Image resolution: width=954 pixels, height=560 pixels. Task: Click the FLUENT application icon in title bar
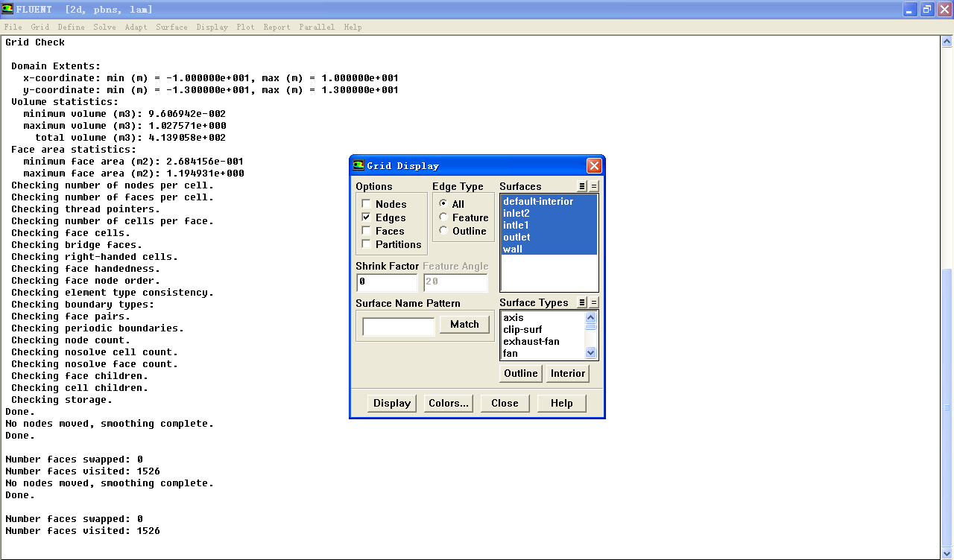7,9
